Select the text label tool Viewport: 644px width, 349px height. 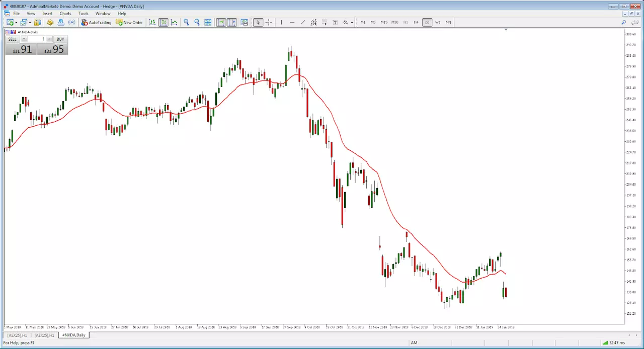tap(335, 22)
